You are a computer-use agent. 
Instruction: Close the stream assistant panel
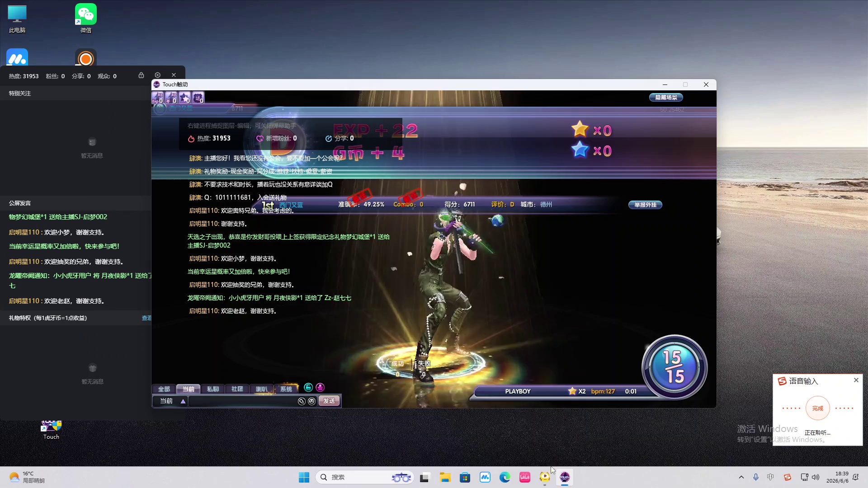point(174,75)
